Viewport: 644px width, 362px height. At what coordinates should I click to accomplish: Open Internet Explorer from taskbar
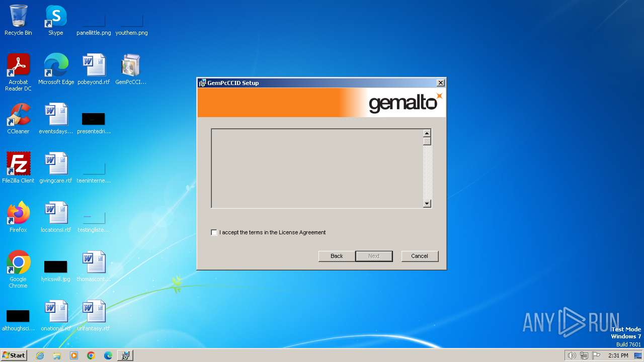coord(40,355)
